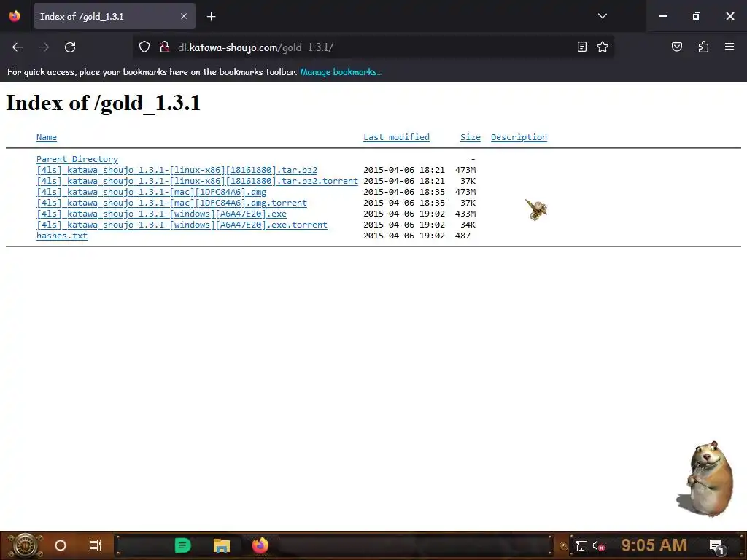The height and width of the screenshot is (560, 747).
Task: Open the 9:05 AM clock
Action: click(654, 545)
